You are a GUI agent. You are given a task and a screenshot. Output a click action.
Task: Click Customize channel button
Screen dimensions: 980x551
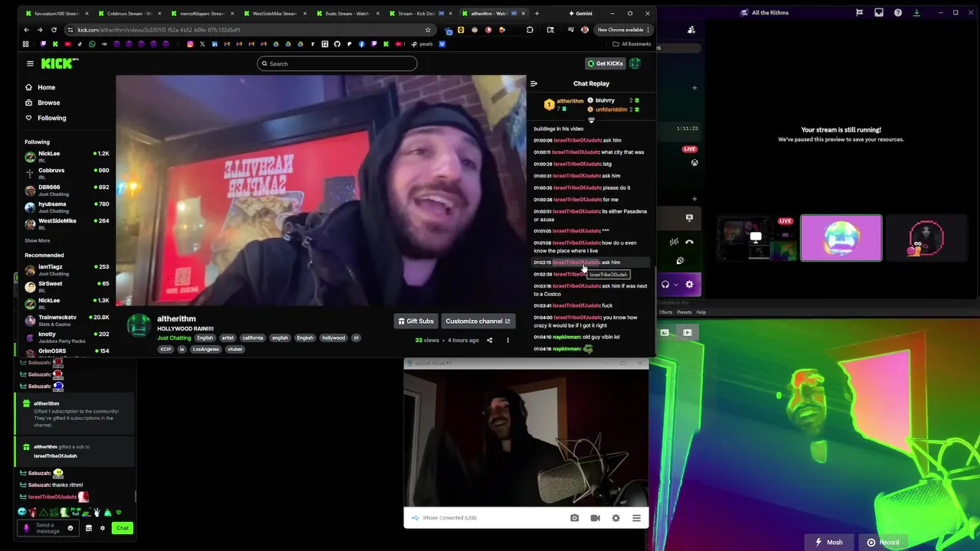pyautogui.click(x=478, y=321)
